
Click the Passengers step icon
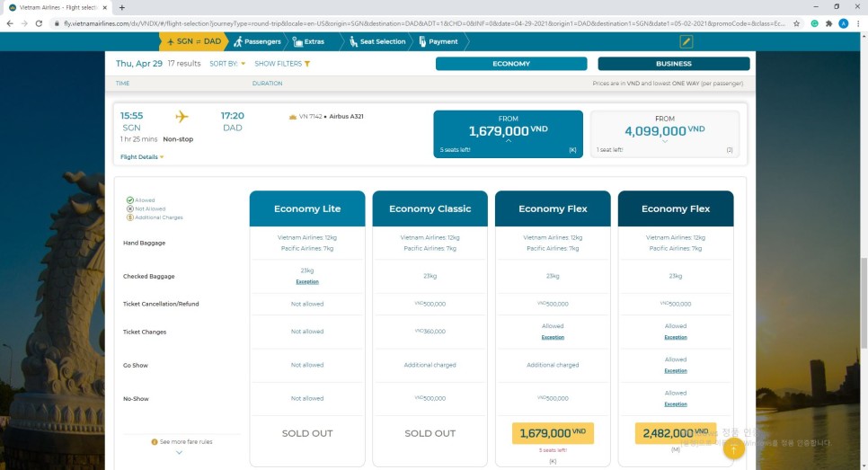(238, 41)
